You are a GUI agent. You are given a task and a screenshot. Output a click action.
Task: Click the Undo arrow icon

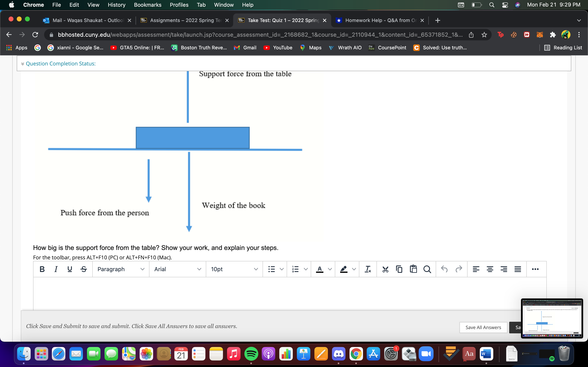click(444, 269)
